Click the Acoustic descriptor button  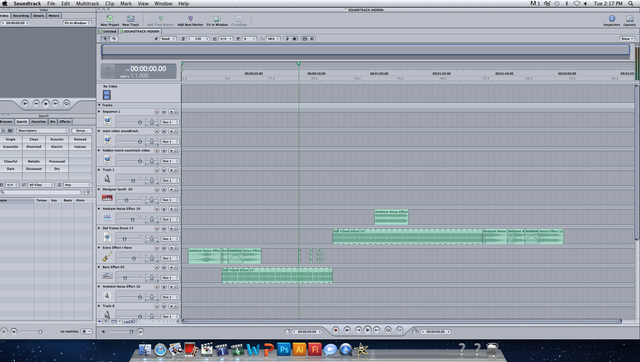point(57,139)
